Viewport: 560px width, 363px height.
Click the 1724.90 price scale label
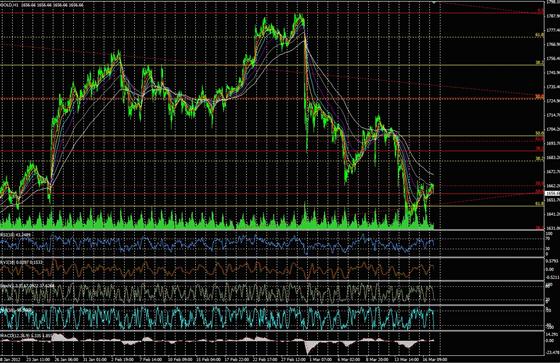click(x=553, y=101)
